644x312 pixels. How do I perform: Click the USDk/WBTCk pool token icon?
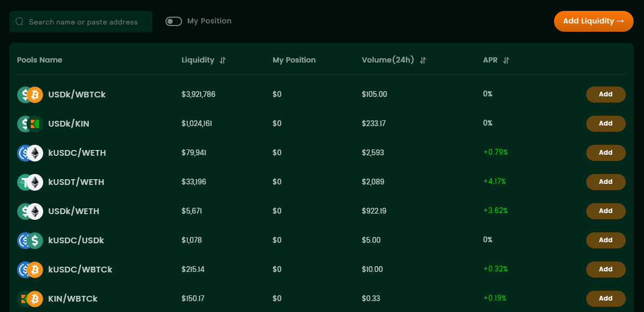point(30,94)
